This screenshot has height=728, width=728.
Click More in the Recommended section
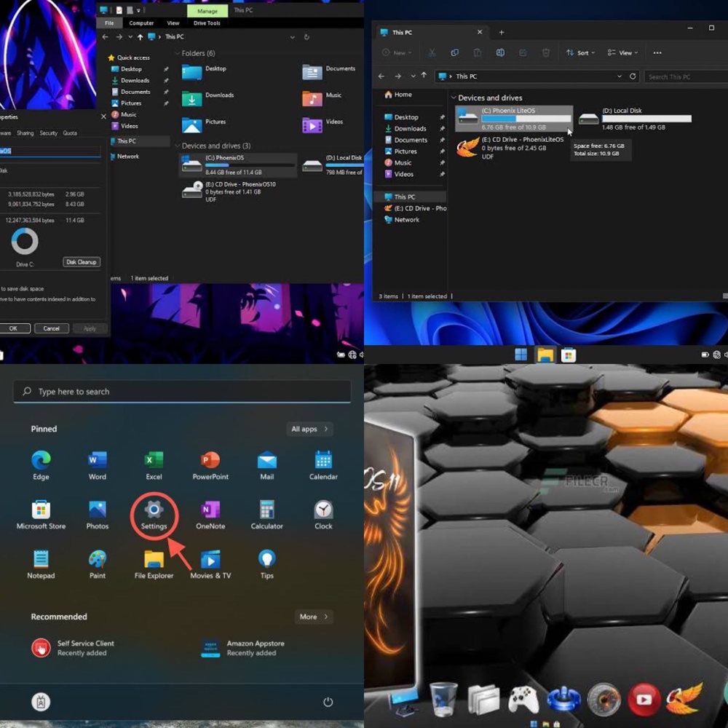point(314,617)
